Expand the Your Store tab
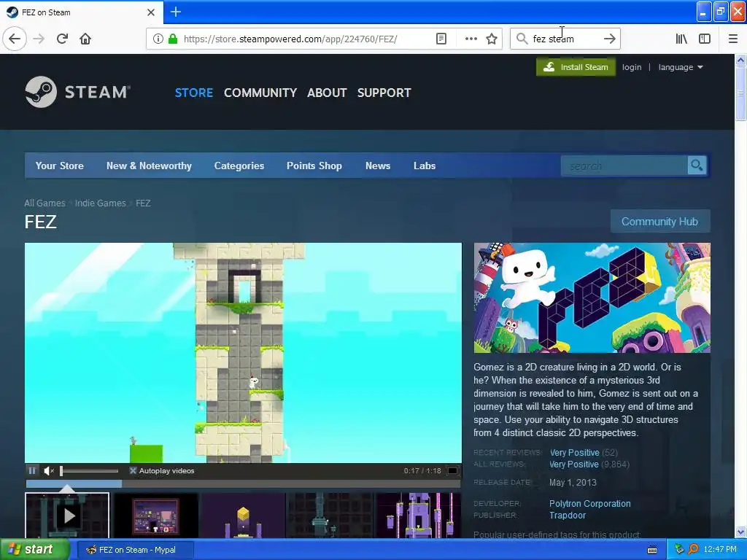Screen dimensions: 747x560 [x=60, y=166]
